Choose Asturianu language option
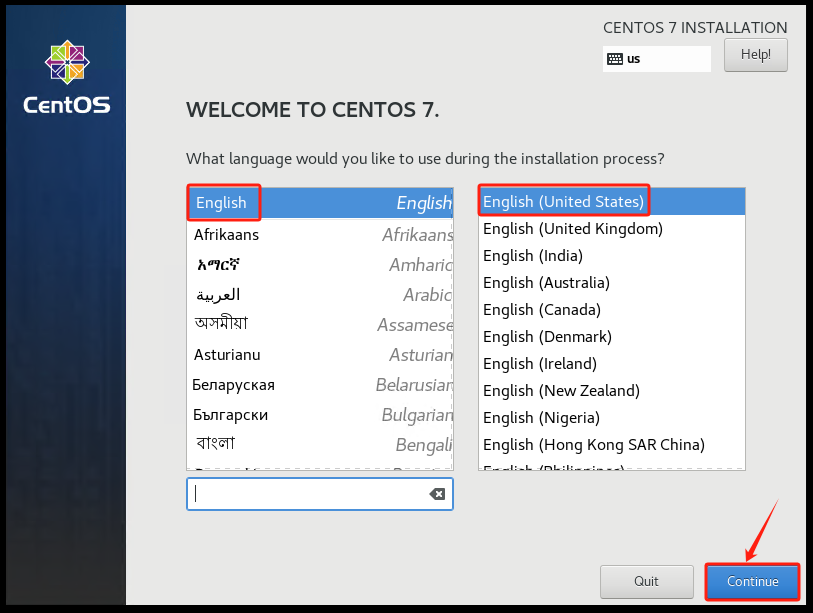The image size is (813, 613). [x=320, y=355]
